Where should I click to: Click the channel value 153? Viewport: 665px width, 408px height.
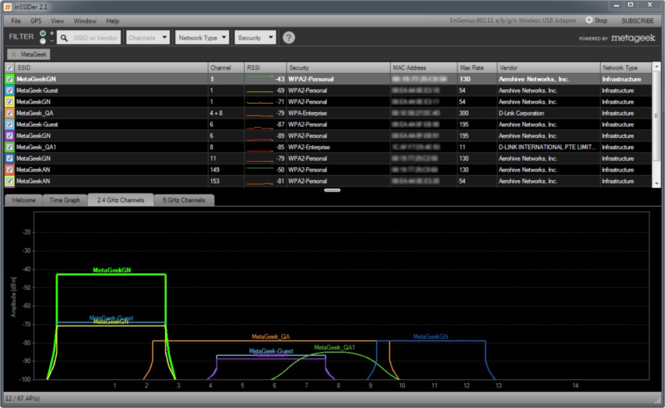[x=215, y=181]
